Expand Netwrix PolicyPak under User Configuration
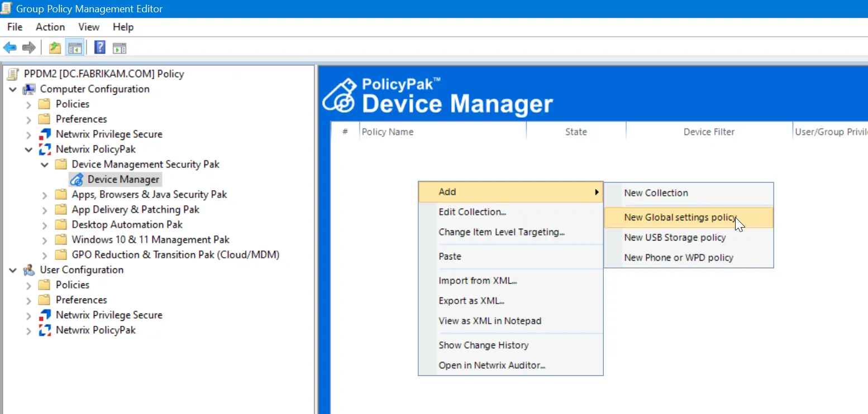 click(29, 330)
